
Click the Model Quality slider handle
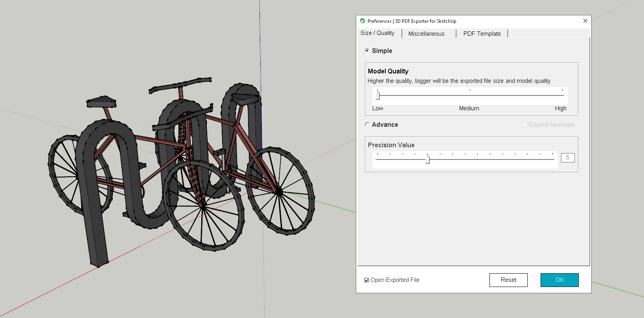[x=378, y=95]
